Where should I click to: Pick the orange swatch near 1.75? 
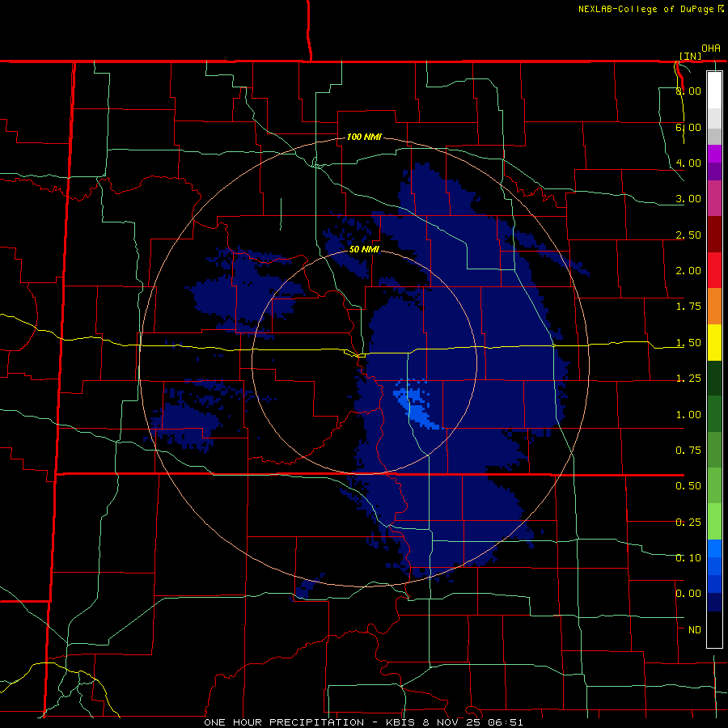[x=714, y=307]
